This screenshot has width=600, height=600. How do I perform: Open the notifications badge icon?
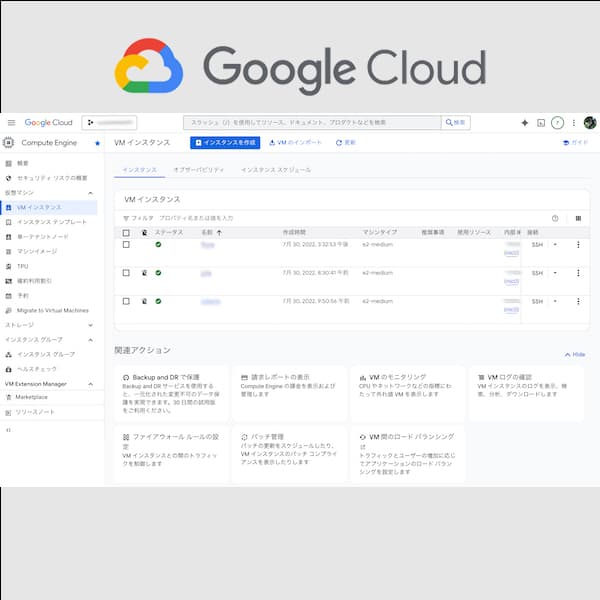[x=557, y=123]
